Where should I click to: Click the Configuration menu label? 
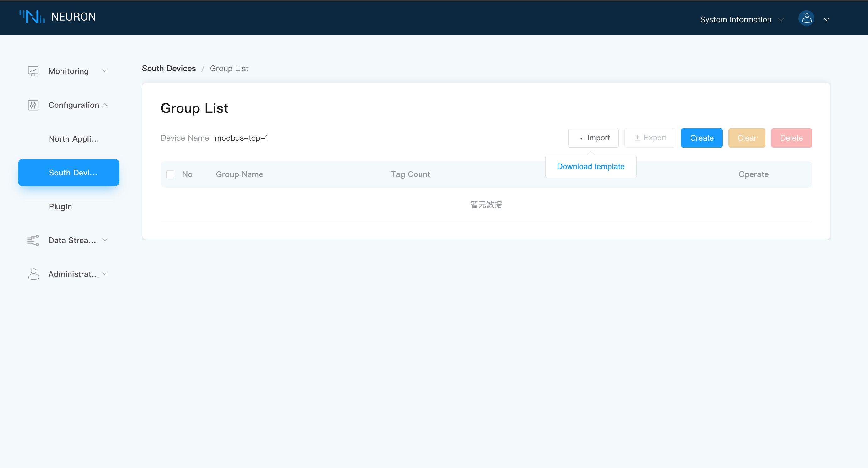(x=73, y=105)
